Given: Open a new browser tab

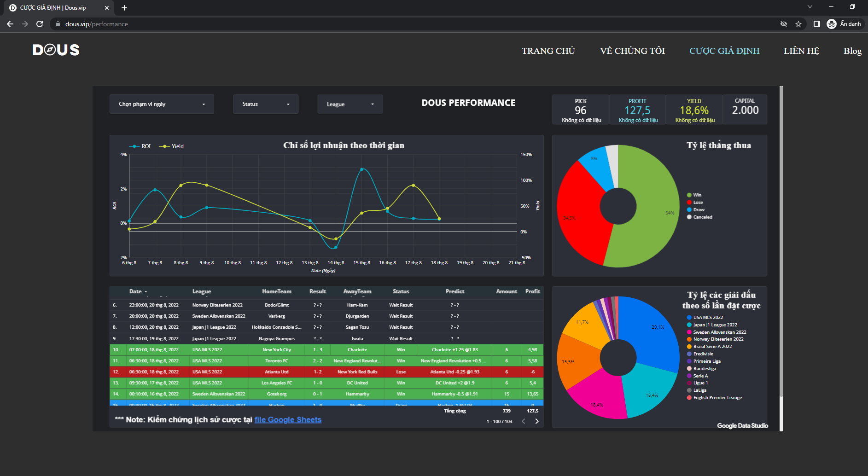Looking at the screenshot, I should (124, 8).
